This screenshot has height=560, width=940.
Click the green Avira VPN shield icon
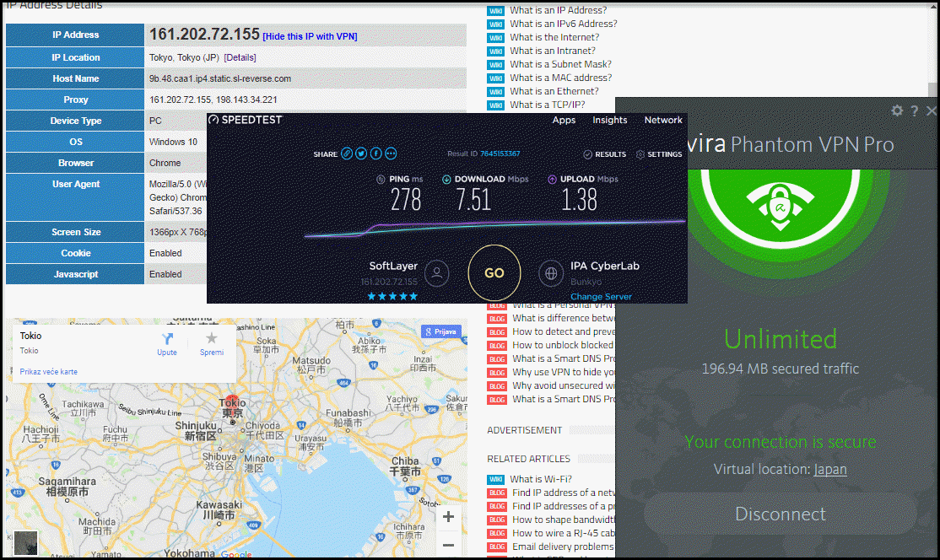pos(780,207)
